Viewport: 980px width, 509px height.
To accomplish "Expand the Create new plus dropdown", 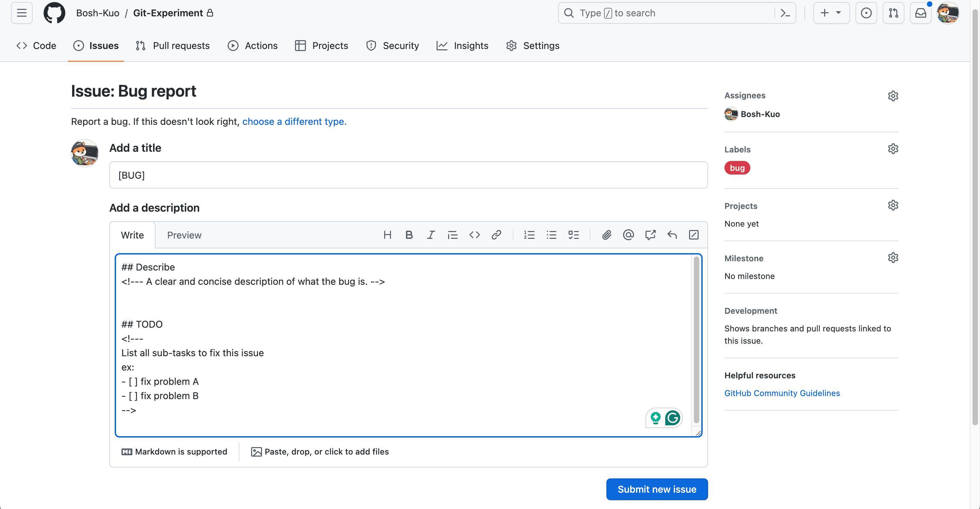I will pyautogui.click(x=831, y=13).
